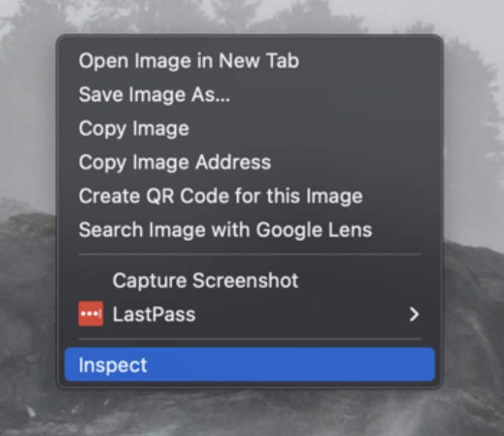The image size is (504, 436).
Task: Click the rocky ground below the menu
Action: (x=251, y=414)
